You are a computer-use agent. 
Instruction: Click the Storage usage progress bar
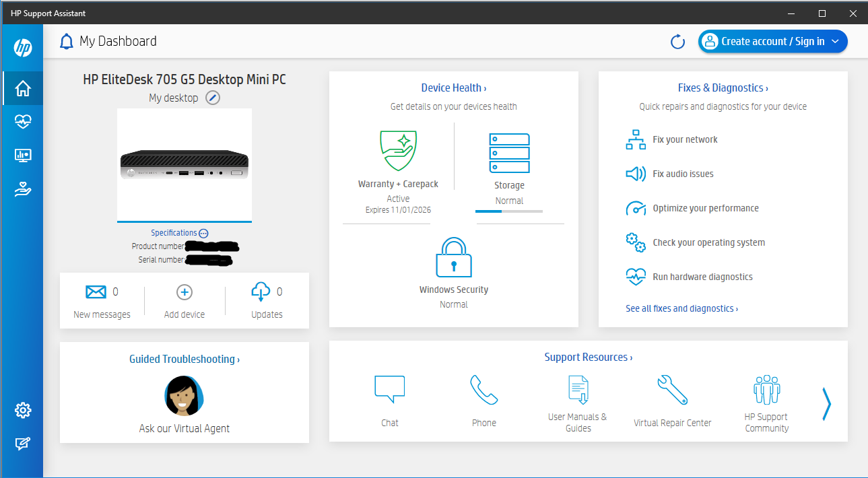point(509,211)
